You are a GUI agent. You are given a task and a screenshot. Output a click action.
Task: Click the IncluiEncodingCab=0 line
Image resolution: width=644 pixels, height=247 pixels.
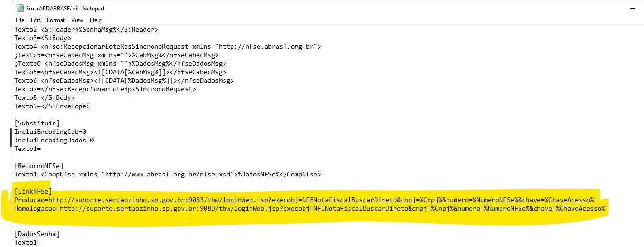point(50,132)
